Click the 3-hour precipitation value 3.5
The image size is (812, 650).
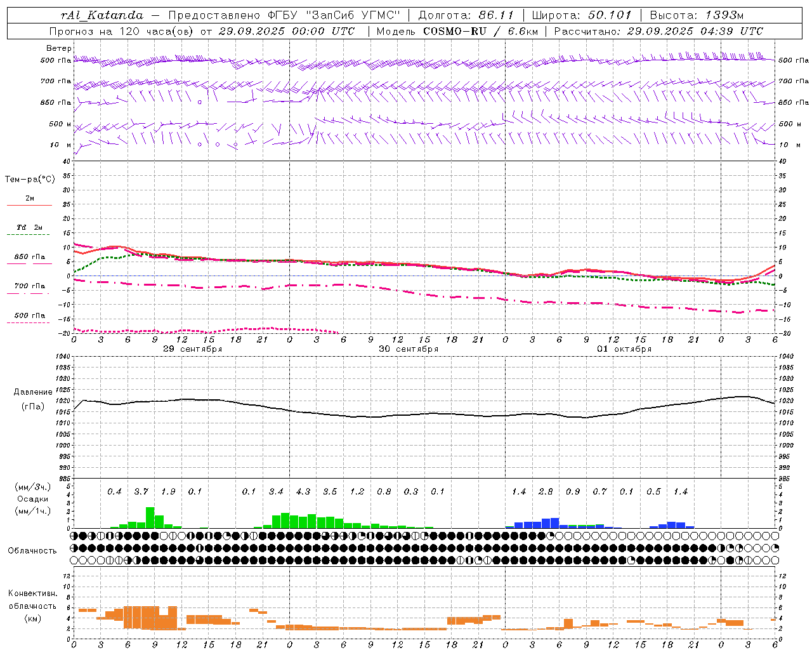[330, 491]
